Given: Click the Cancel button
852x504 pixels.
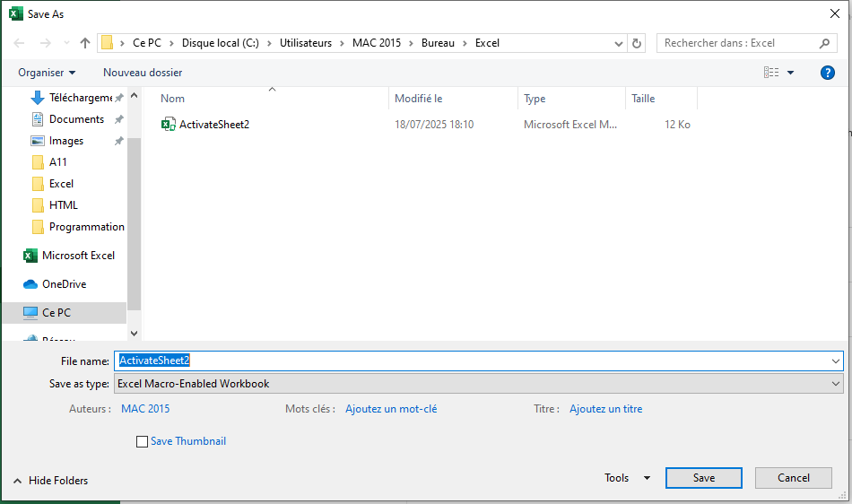Looking at the screenshot, I should tap(794, 478).
